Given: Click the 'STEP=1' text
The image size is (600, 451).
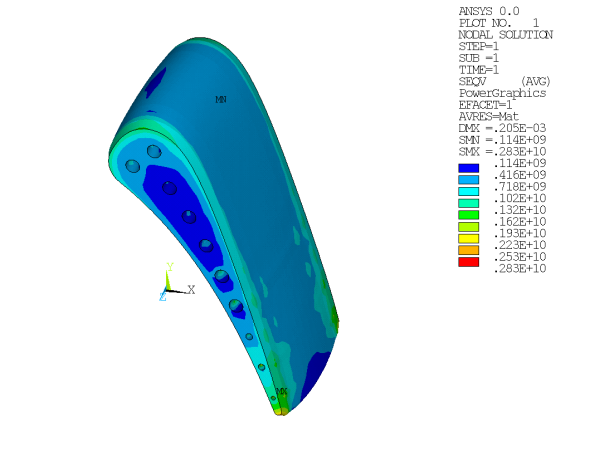Looking at the screenshot, I should [x=479, y=47].
